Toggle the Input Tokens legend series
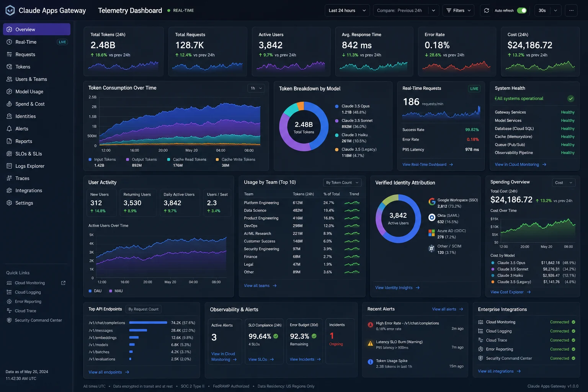This screenshot has height=392, width=588. pyautogui.click(x=102, y=160)
